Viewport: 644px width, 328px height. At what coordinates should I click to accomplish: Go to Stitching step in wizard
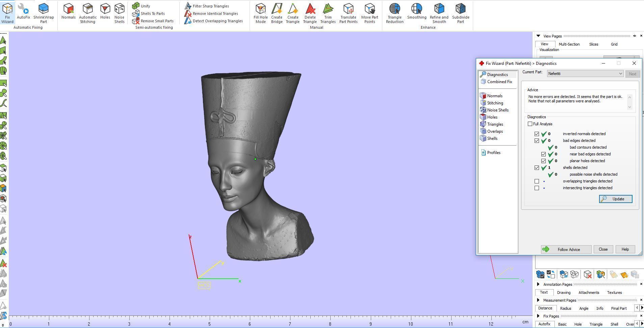(495, 103)
